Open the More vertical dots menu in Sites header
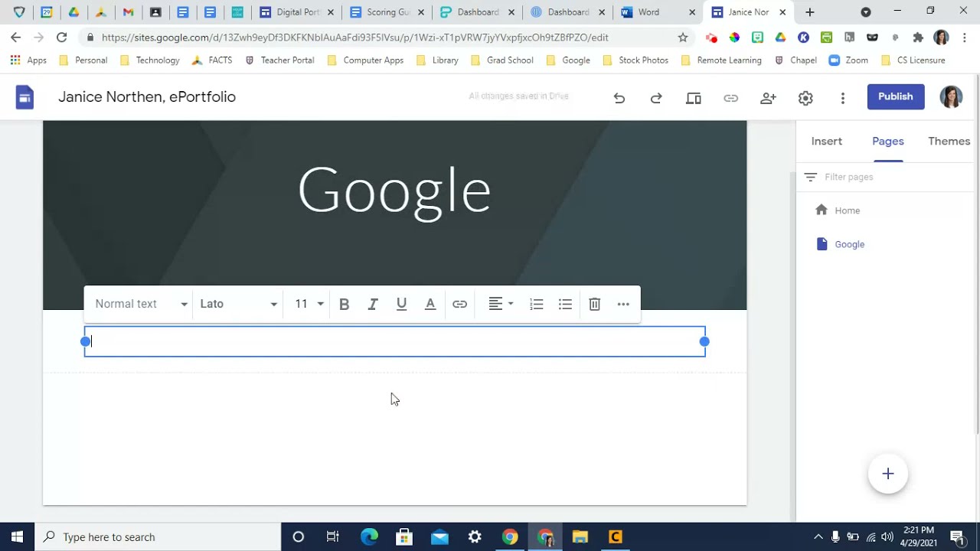 843,98
